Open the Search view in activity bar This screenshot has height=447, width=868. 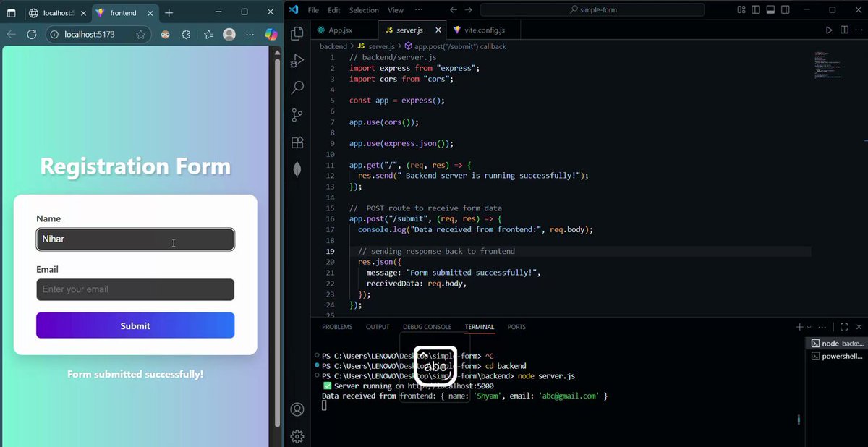297,88
